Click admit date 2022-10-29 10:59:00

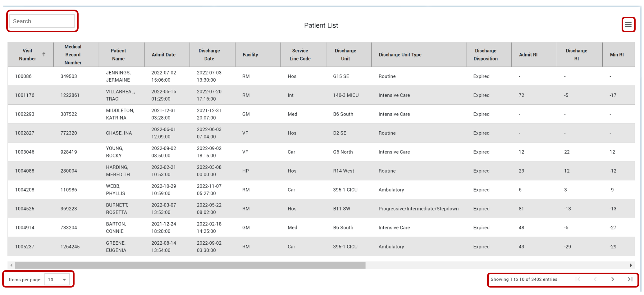tap(164, 190)
